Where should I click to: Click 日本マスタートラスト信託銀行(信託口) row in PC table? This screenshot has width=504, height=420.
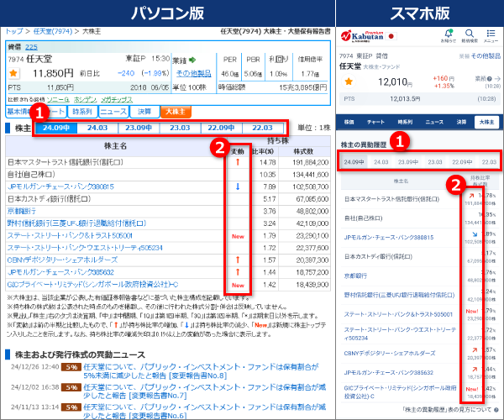point(168,162)
